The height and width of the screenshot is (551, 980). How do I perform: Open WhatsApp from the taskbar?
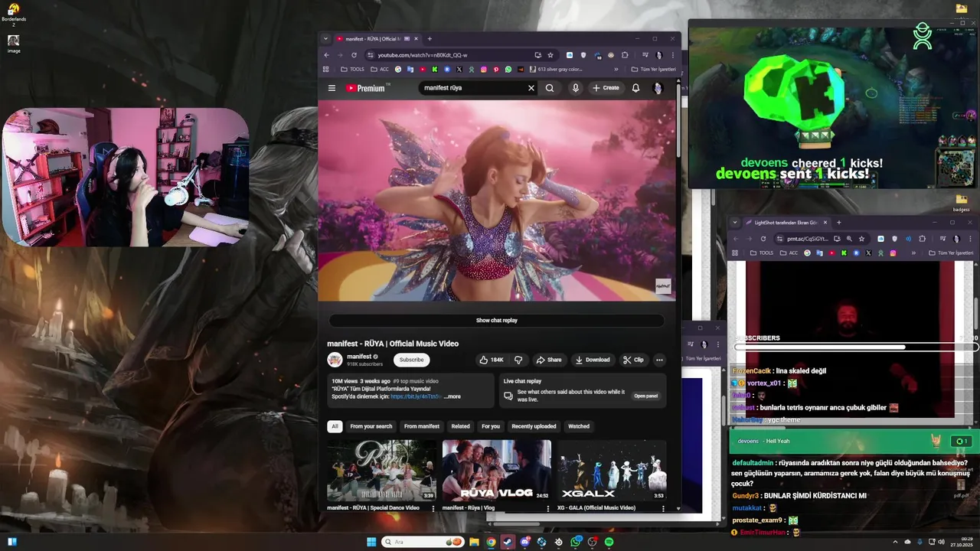(575, 542)
